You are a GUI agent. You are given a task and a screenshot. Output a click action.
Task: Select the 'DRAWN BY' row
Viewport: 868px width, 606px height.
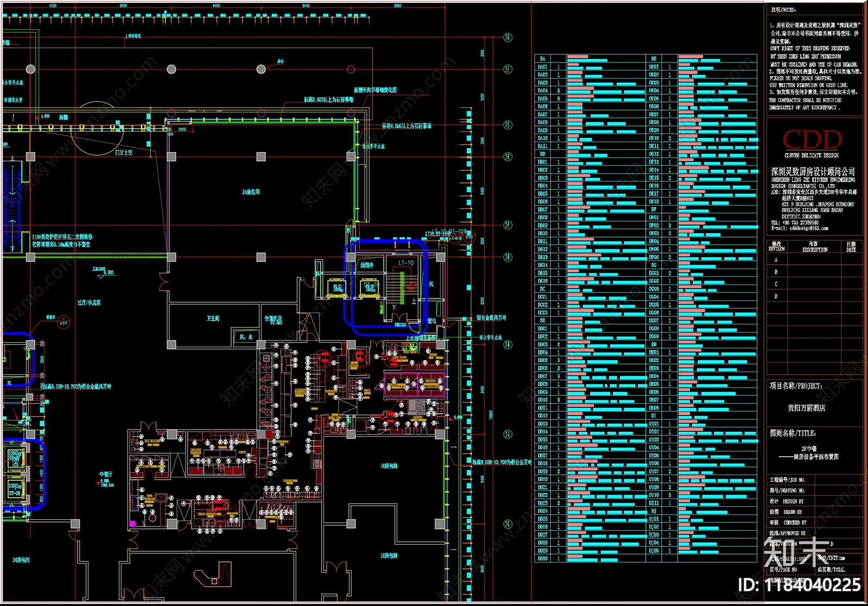815,512
